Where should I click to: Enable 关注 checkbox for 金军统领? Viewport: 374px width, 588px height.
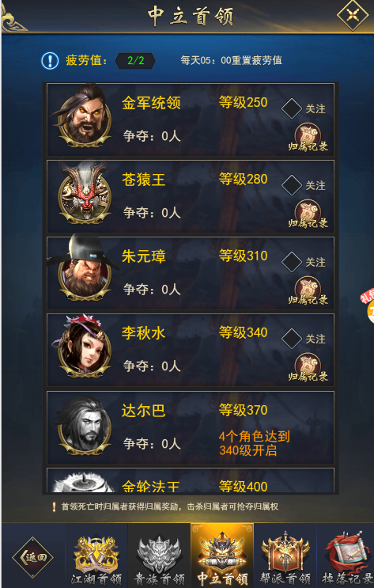(x=292, y=108)
